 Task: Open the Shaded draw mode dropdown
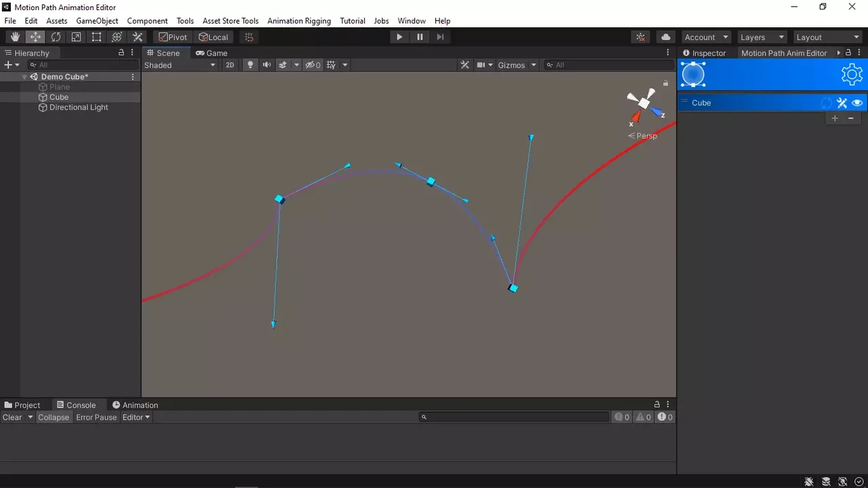[x=180, y=65]
